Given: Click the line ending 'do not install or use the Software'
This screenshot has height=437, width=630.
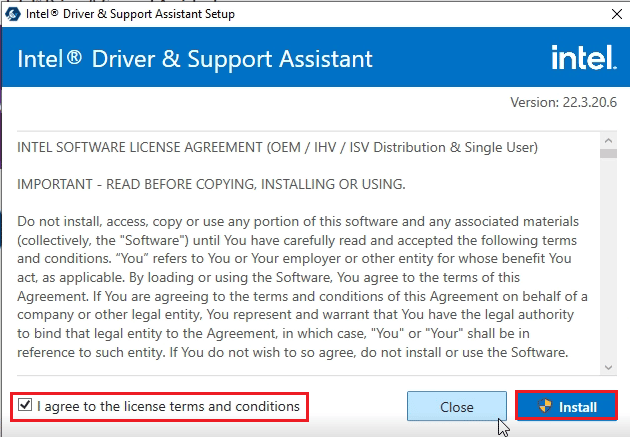Looking at the screenshot, I should 292,352.
